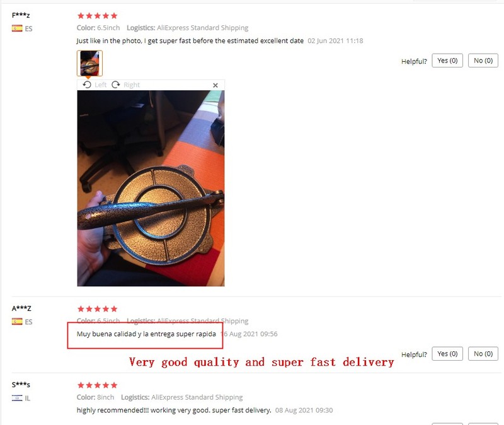Click the Spanish flag icon next to A***Z
This screenshot has height=425, width=504.
tap(17, 322)
